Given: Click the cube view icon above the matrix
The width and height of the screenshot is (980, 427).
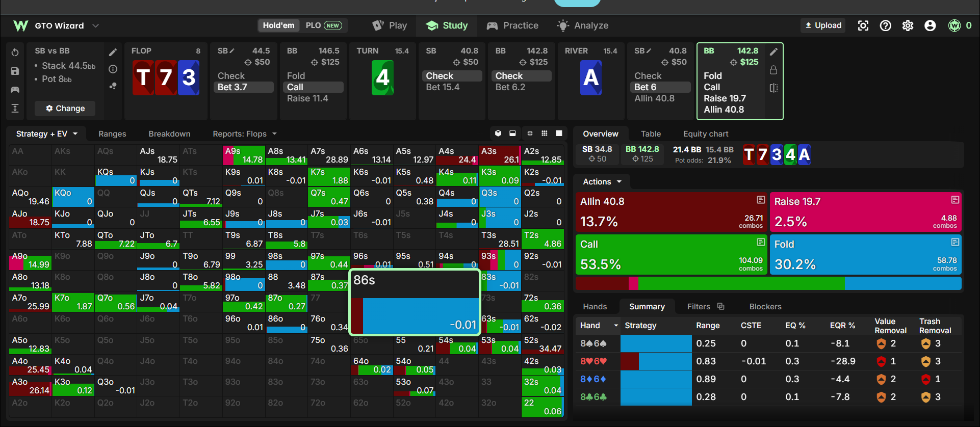Looking at the screenshot, I should 498,134.
